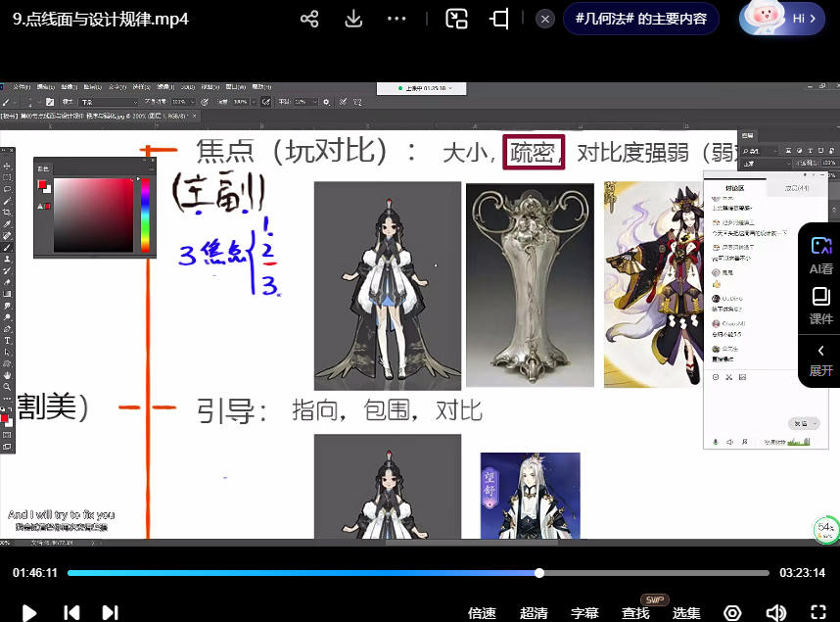This screenshot has width=840, height=622.
Task: Toggle 字幕 subtitles
Action: click(x=584, y=613)
